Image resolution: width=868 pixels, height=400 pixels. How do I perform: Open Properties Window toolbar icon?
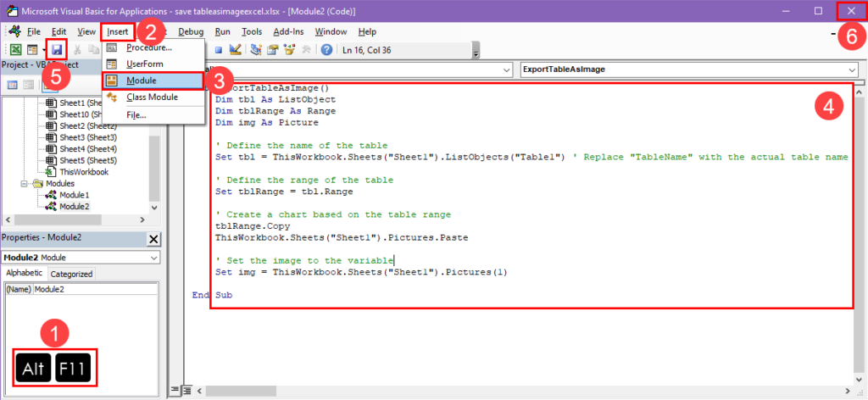(x=272, y=50)
